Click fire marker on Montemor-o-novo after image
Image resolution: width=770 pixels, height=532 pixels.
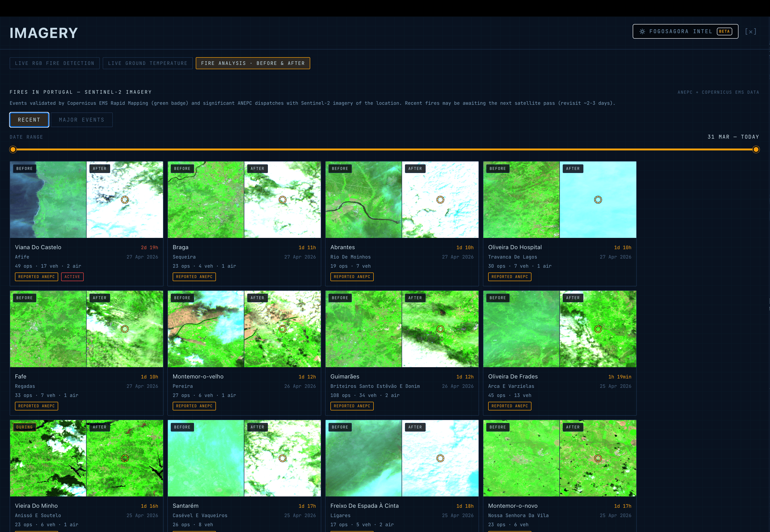598,458
